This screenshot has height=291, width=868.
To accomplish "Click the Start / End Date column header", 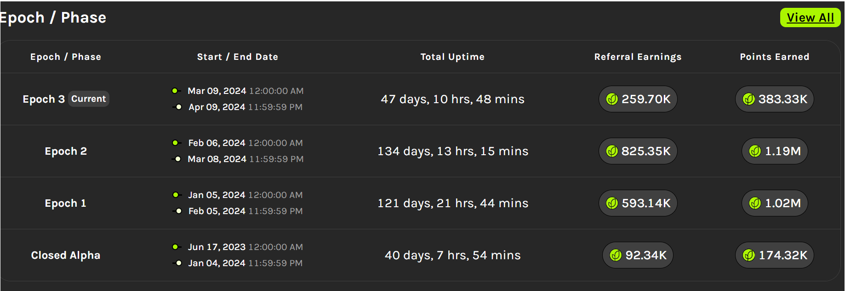I will click(238, 57).
